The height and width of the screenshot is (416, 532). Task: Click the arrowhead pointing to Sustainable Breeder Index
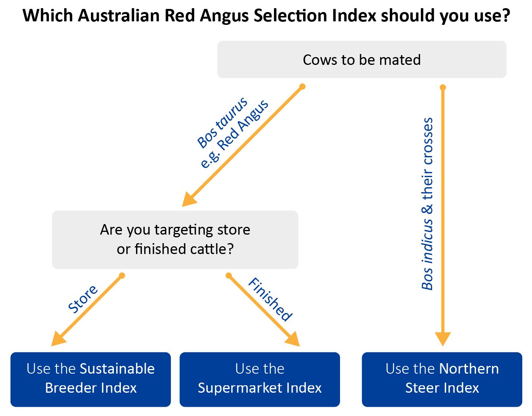pos(58,338)
